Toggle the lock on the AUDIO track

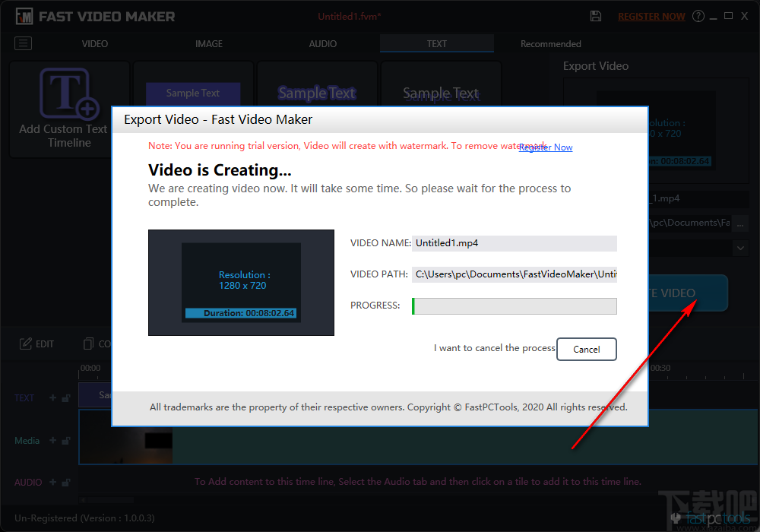[66, 482]
